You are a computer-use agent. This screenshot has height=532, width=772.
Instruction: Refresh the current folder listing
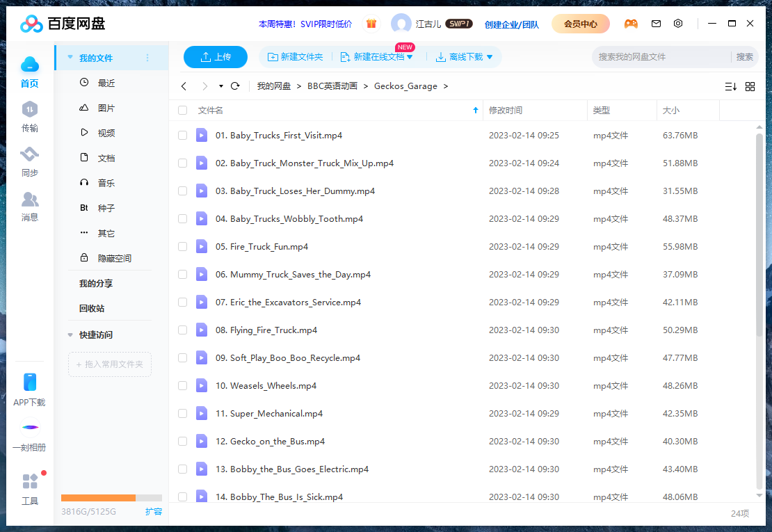235,86
